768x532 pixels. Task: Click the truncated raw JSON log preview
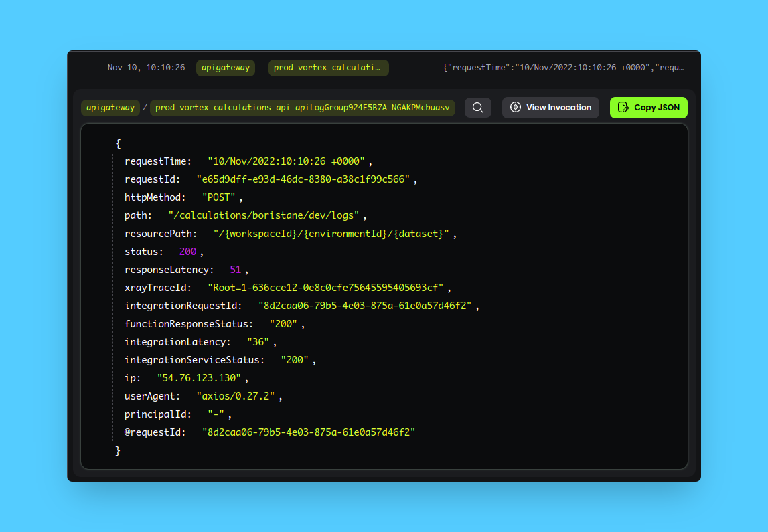coord(563,68)
